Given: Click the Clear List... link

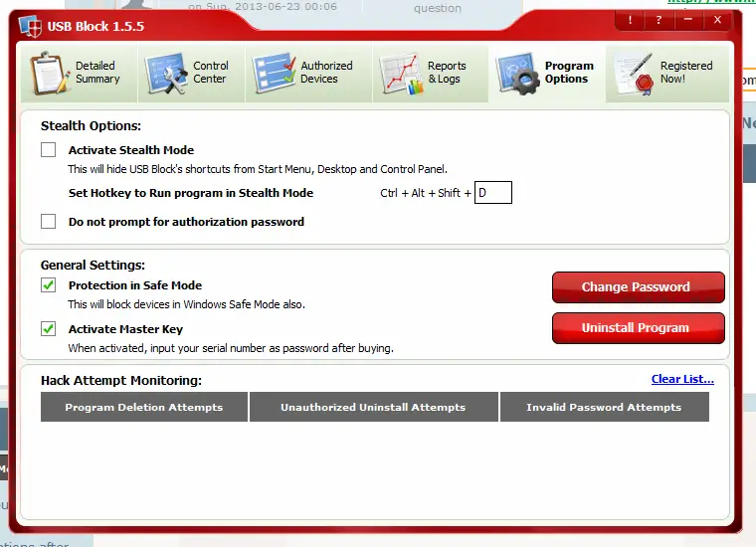Looking at the screenshot, I should tap(682, 379).
